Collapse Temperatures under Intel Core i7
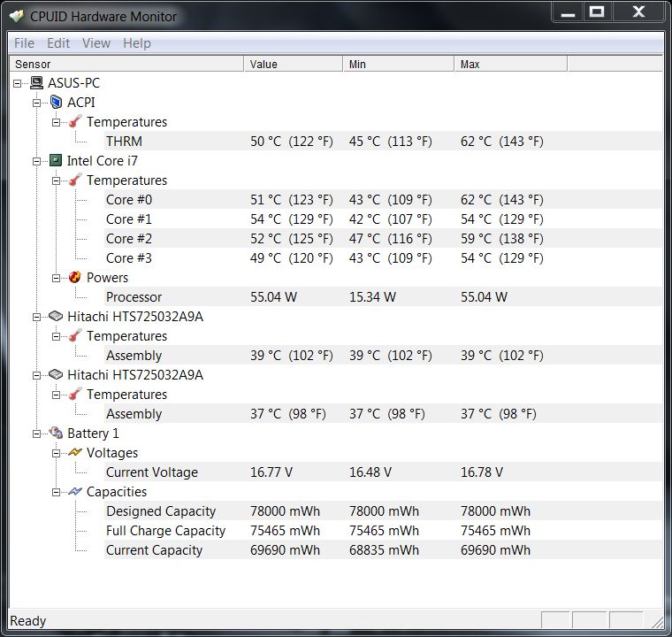This screenshot has height=637, width=672. 56,180
